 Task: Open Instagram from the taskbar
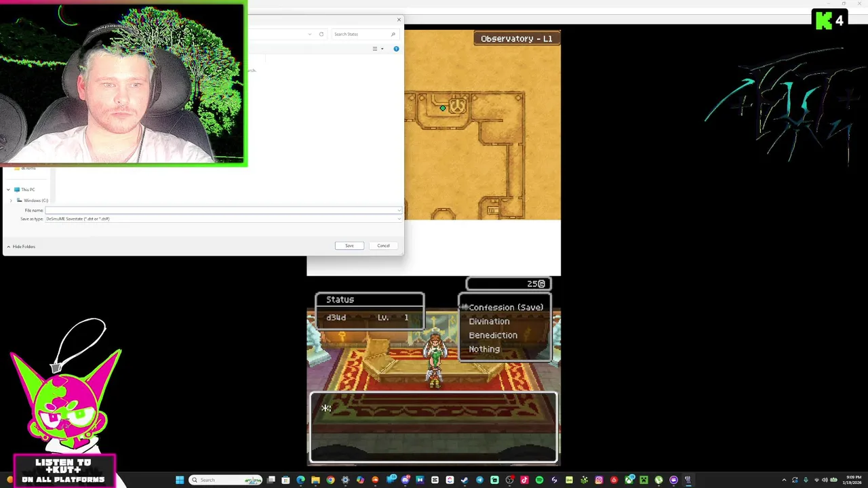(599, 480)
